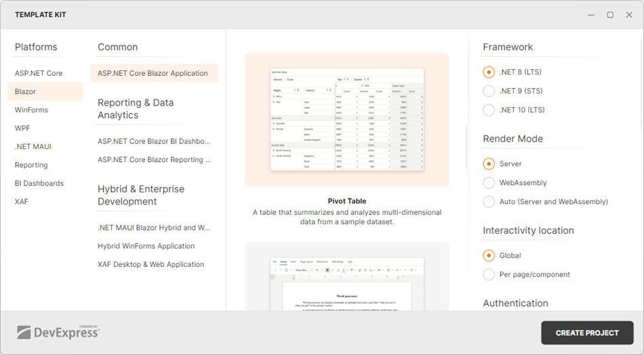Click the Framework section heading
644x355 pixels.
(508, 47)
